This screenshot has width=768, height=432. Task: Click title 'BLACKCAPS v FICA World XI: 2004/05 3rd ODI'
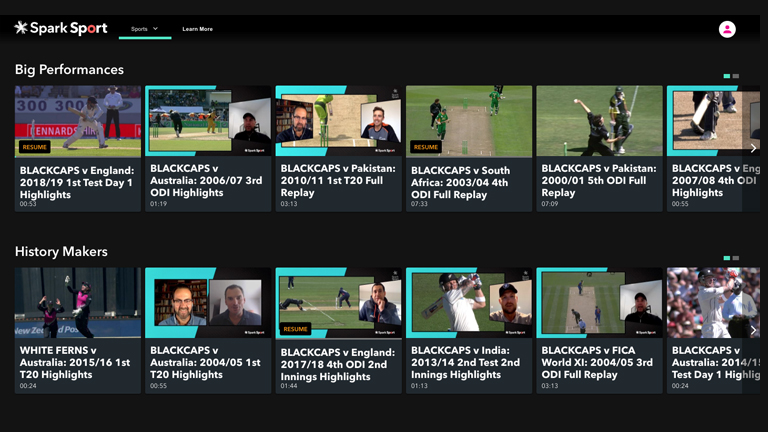[597, 362]
